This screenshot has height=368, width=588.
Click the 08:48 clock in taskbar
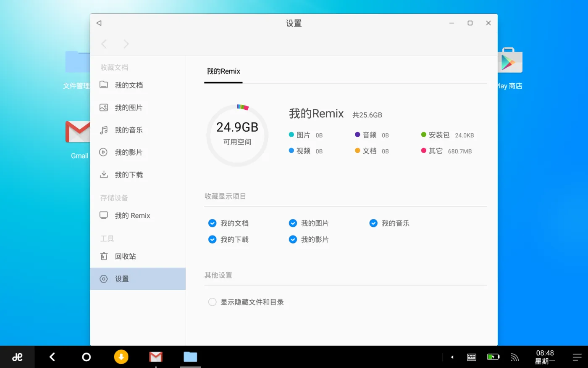click(x=545, y=357)
